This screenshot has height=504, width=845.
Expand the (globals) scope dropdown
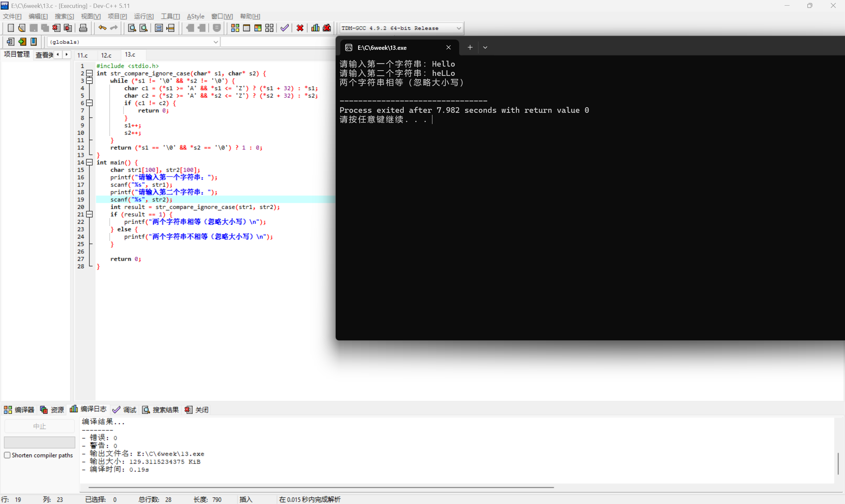(x=216, y=42)
